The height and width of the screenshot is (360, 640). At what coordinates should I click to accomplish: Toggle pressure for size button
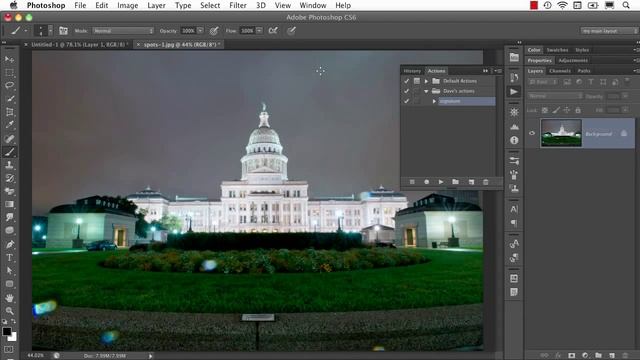coord(291,31)
